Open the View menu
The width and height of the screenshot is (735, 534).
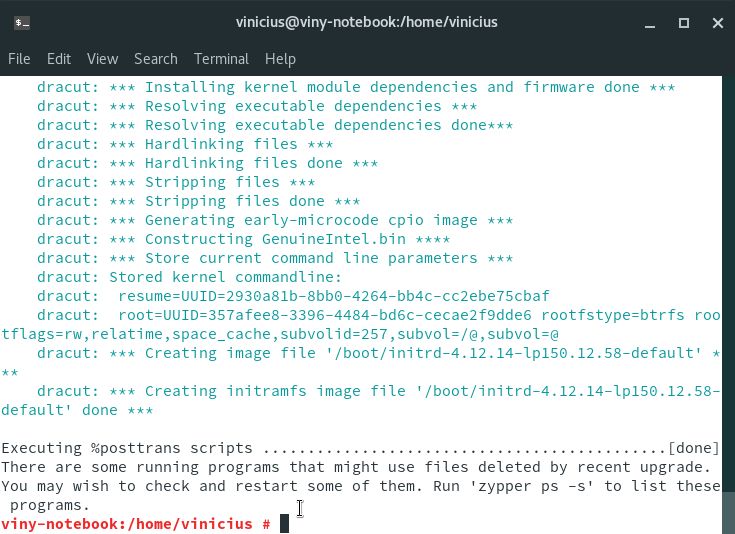(102, 59)
